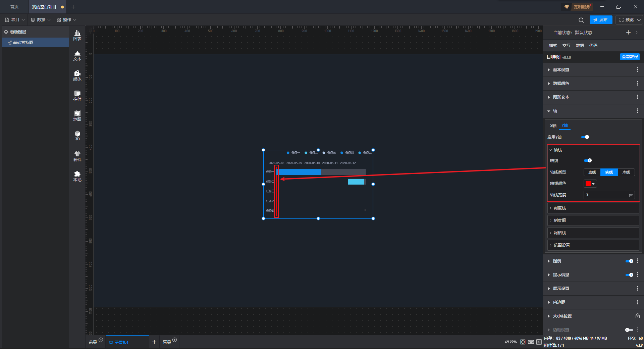Add a new sub-board with plus icon

pyautogui.click(x=154, y=342)
